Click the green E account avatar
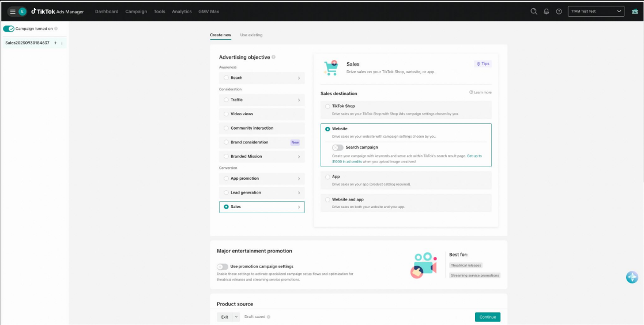The image size is (644, 325). click(22, 12)
